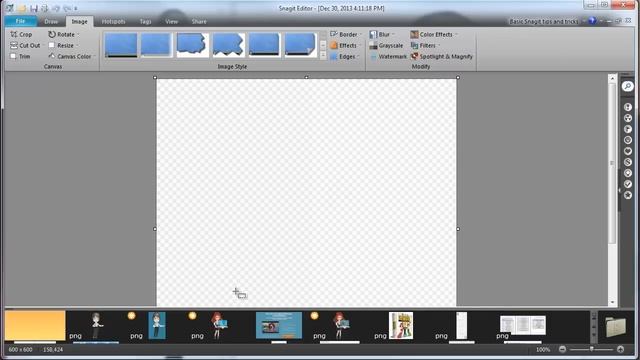Apply the page curl image style
Screen dimensions: 640x360
(300, 45)
